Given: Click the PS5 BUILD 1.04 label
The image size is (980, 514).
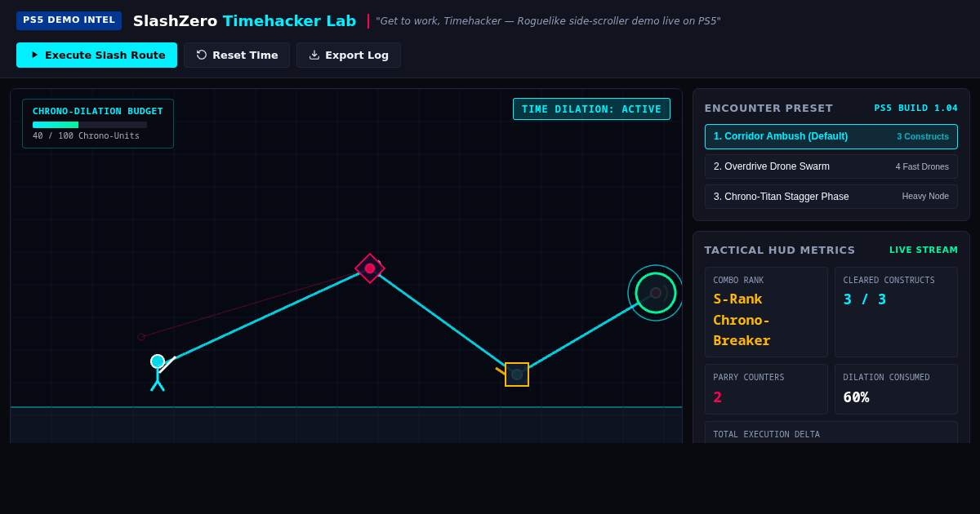Looking at the screenshot, I should 916,108.
